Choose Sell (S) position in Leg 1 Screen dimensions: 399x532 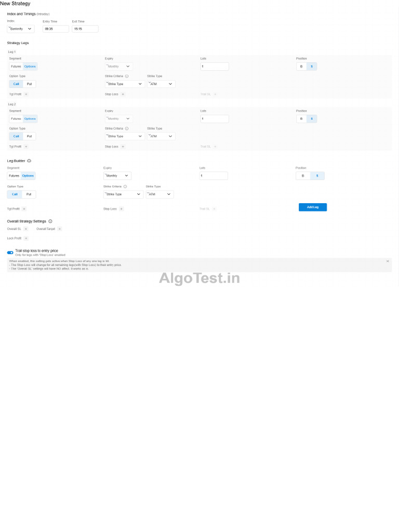point(312,66)
